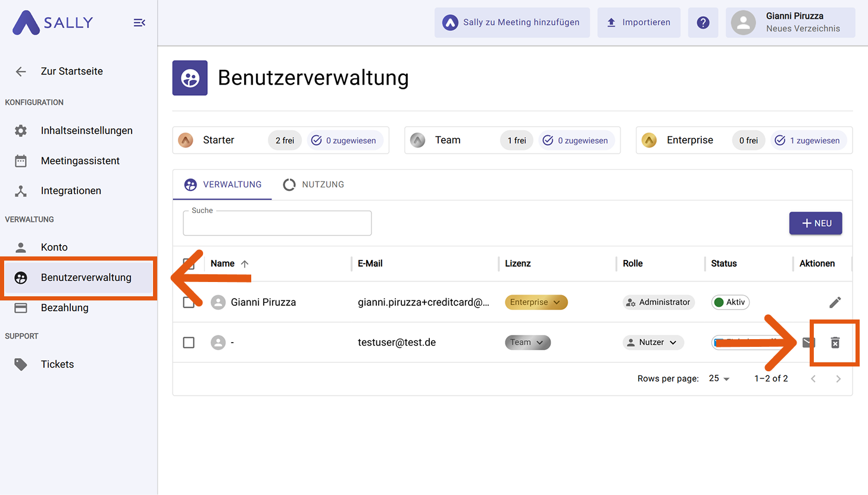
Task: Click the Gianni Piruzza name cell
Action: (263, 302)
